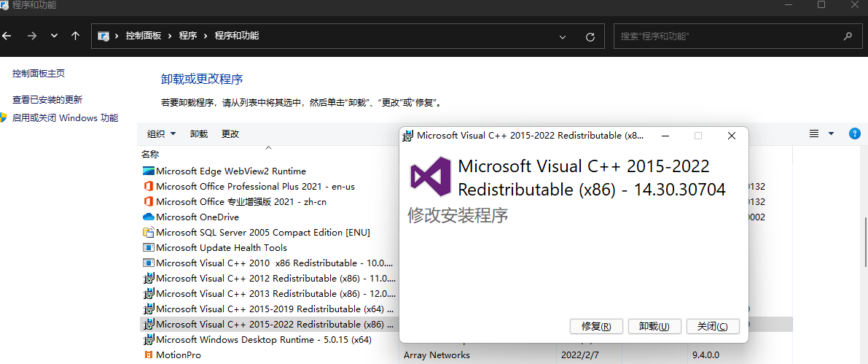Open 控制面板 breadcrumb in address bar

pos(144,36)
